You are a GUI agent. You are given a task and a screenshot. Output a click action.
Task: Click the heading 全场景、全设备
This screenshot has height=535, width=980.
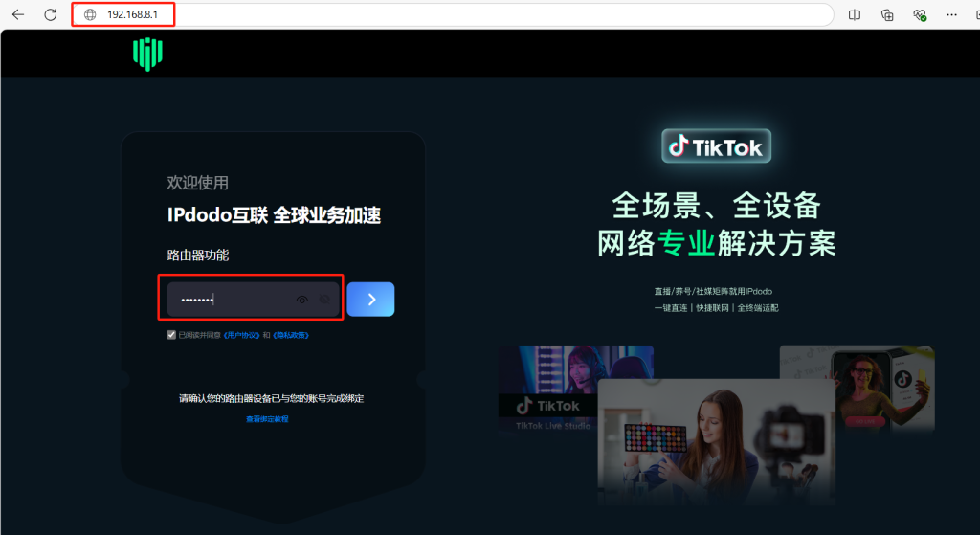716,206
